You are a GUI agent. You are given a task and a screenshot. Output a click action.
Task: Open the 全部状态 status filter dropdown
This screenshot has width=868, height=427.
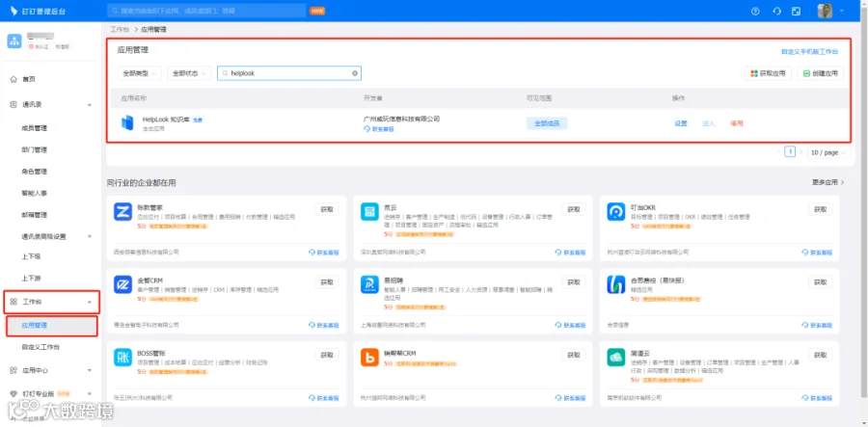(x=189, y=73)
